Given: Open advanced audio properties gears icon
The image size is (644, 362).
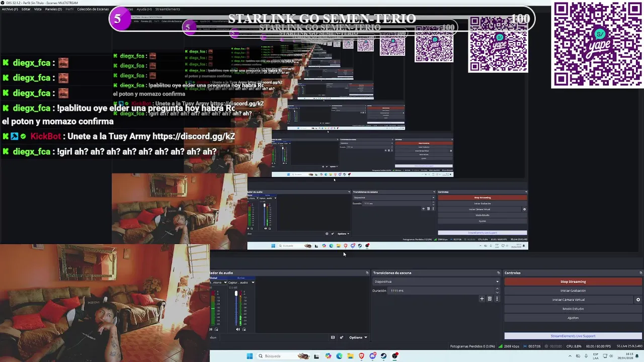Looking at the screenshot, I should pos(341,337).
